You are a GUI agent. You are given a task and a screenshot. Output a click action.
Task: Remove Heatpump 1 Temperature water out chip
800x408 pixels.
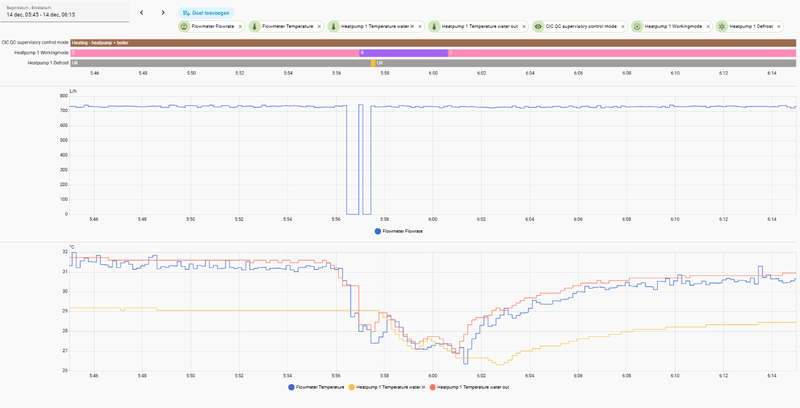coord(524,27)
